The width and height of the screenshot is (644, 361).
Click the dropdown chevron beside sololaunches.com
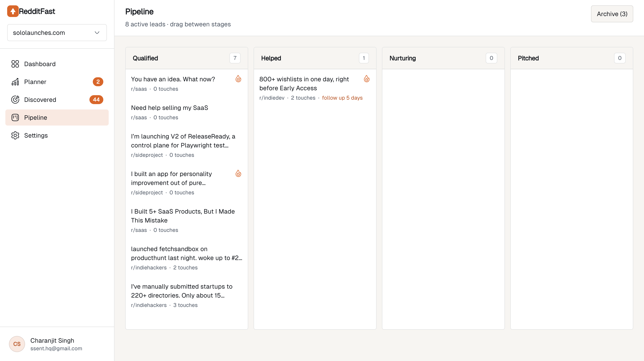97,33
